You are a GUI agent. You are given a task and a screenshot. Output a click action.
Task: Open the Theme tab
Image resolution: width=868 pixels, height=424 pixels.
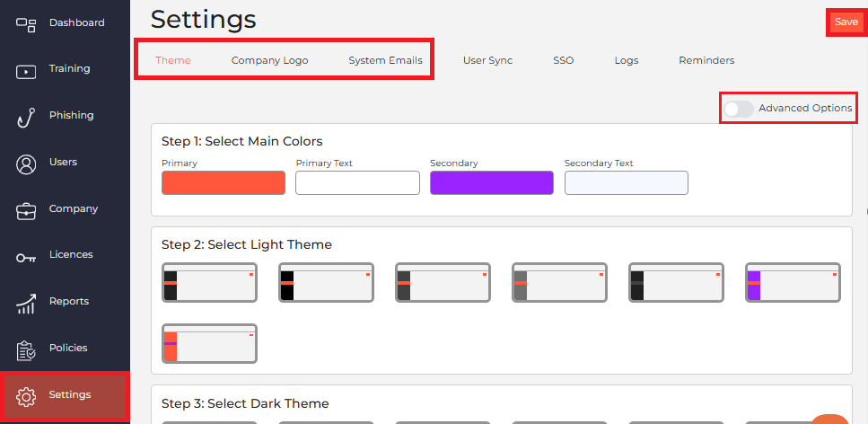tap(172, 60)
